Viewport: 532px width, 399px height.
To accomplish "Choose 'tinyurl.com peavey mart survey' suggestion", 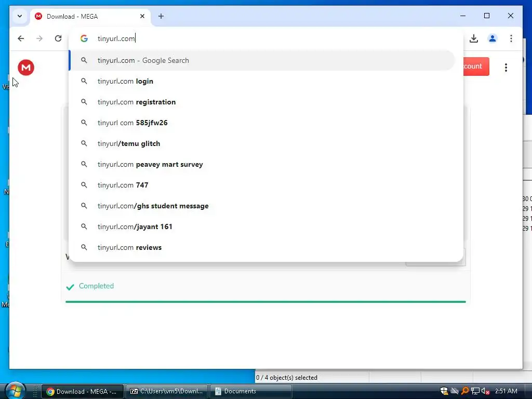I will 262,164.
